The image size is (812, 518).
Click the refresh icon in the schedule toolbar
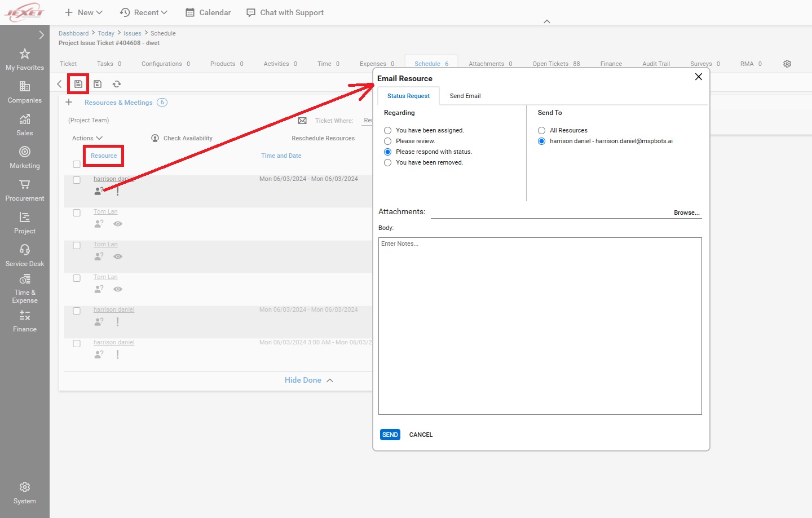point(117,84)
